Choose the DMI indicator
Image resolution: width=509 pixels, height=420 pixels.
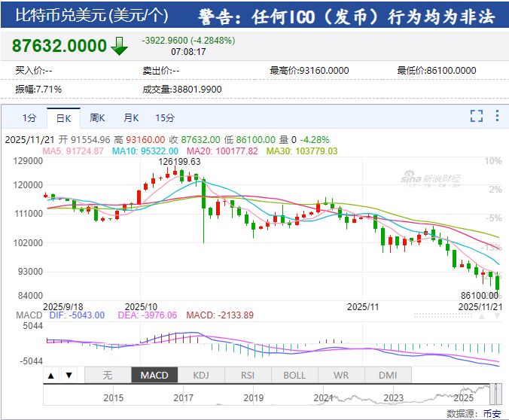coord(388,375)
